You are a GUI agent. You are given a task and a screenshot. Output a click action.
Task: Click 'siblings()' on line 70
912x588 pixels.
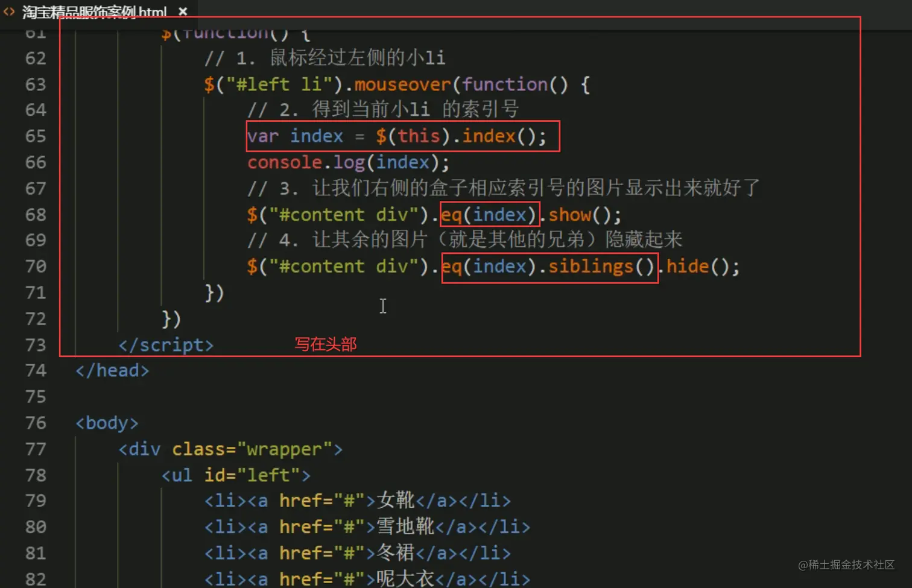click(x=601, y=267)
